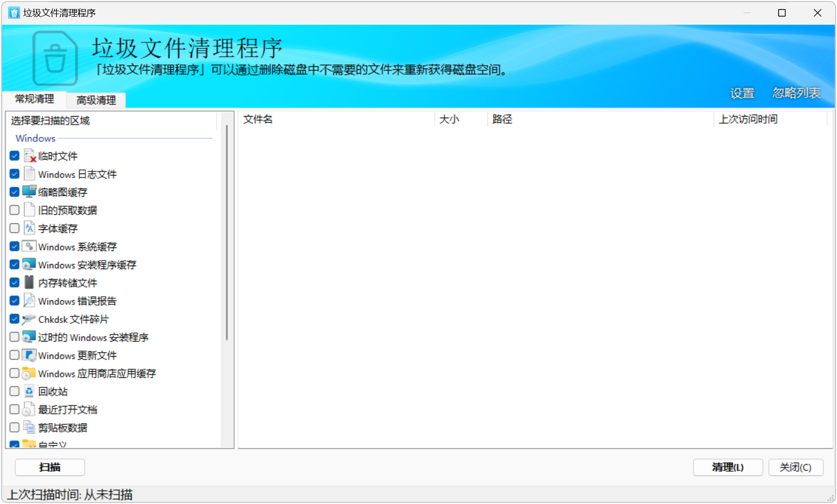Click the Windows 安装程序缓存 icon

[x=30, y=264]
